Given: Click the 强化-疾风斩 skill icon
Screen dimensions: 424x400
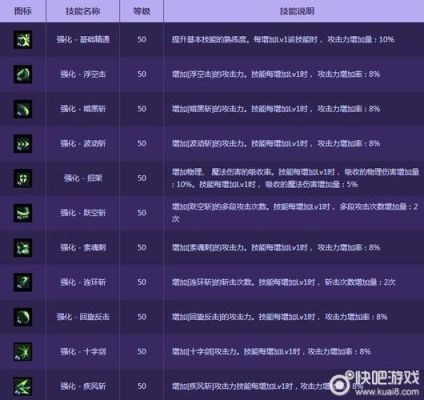Looking at the screenshot, I should coord(23,386).
